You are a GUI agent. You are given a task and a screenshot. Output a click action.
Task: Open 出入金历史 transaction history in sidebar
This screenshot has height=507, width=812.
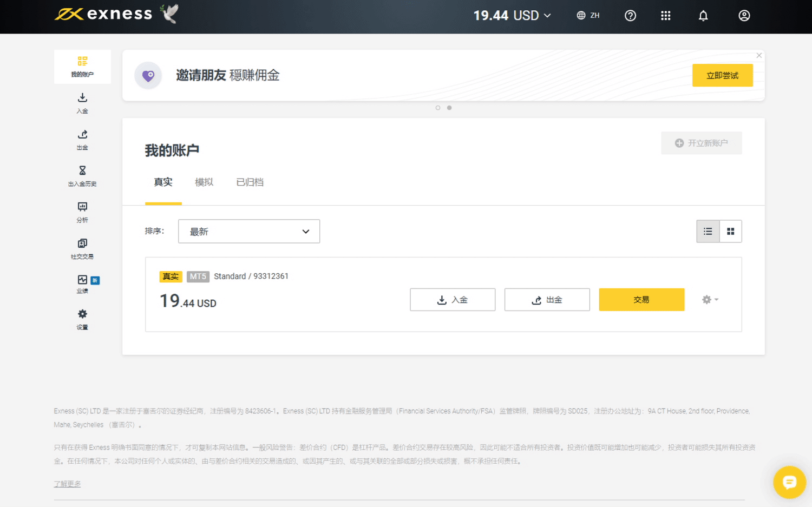click(82, 176)
